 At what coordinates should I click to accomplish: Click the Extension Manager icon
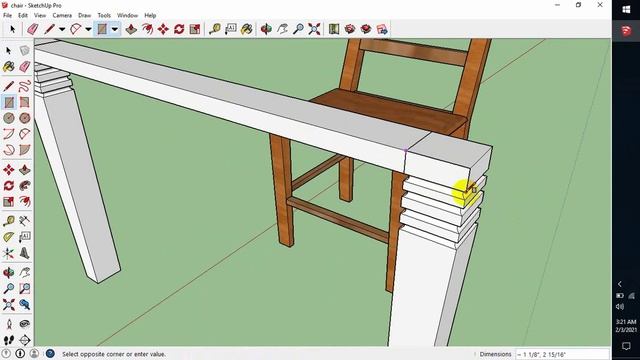(366, 29)
